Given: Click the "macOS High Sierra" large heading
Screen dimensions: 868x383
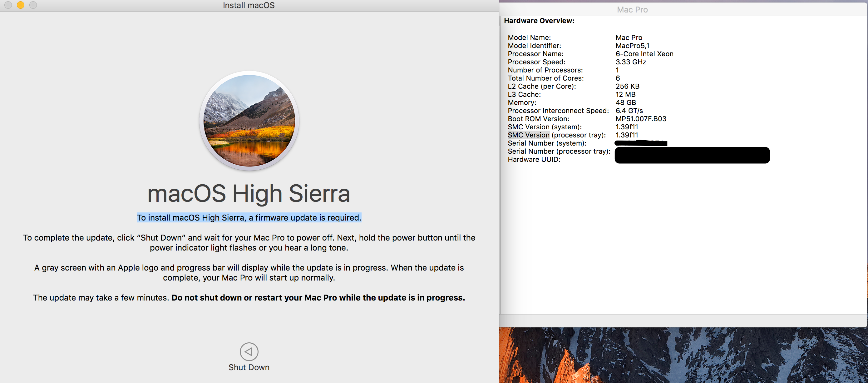Looking at the screenshot, I should coord(249,193).
